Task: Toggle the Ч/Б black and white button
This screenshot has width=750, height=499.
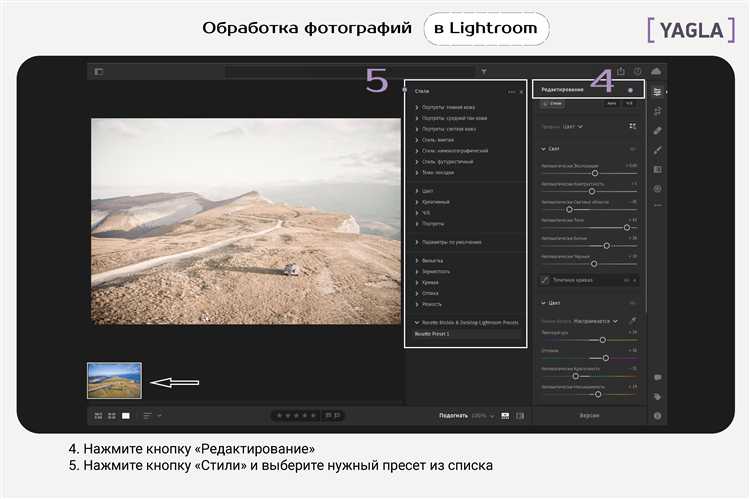Action: pos(629,103)
